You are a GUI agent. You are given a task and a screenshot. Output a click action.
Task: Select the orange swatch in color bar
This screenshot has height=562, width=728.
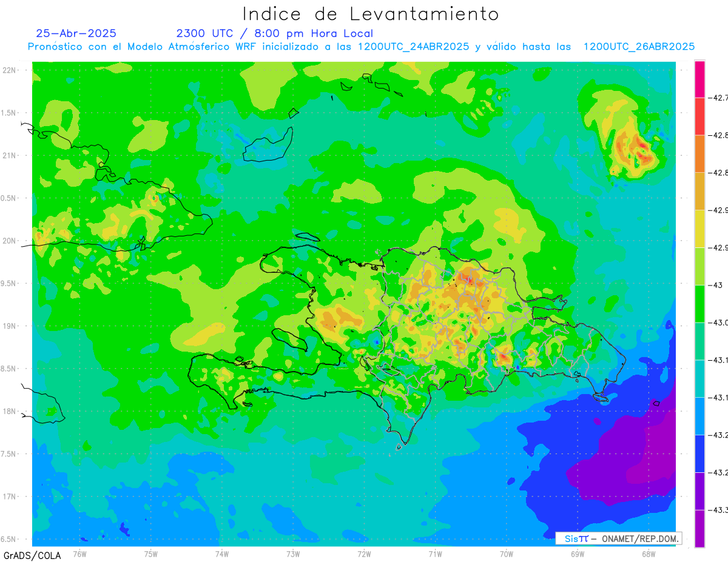coord(699,153)
